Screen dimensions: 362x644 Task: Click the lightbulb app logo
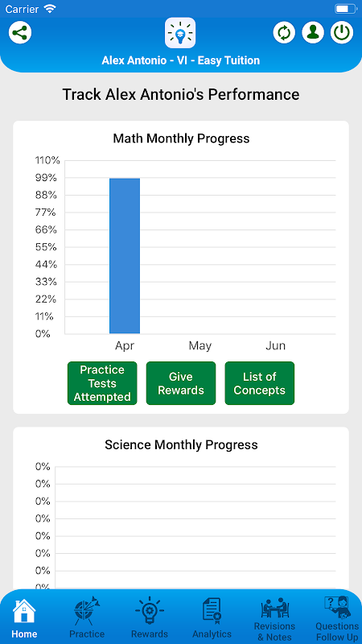coord(180,33)
